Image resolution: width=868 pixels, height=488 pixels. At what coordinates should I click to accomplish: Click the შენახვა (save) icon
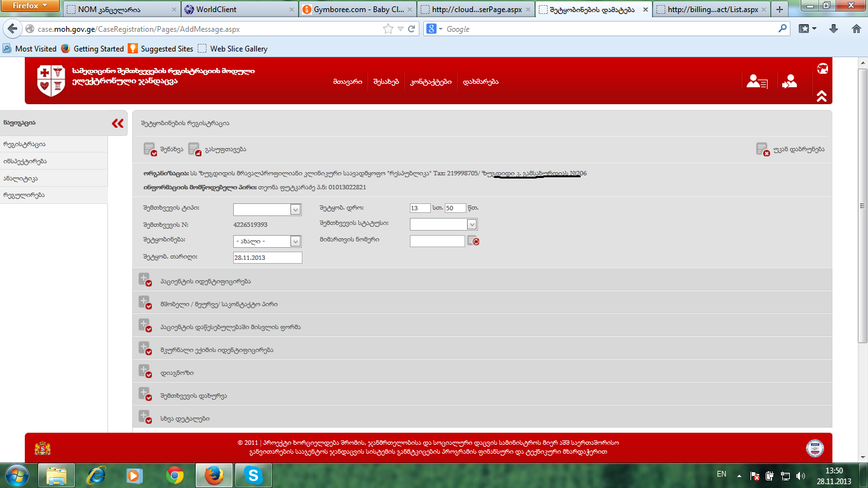pyautogui.click(x=150, y=149)
